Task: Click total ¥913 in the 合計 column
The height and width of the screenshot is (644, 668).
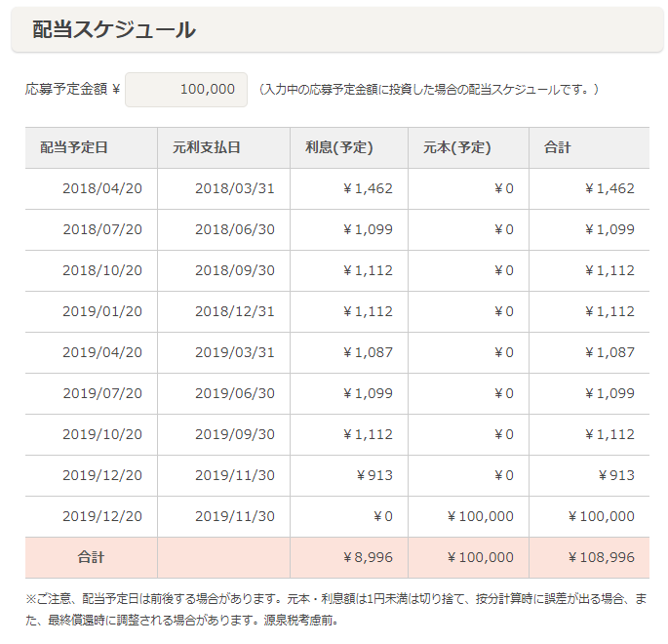Action: (x=616, y=475)
